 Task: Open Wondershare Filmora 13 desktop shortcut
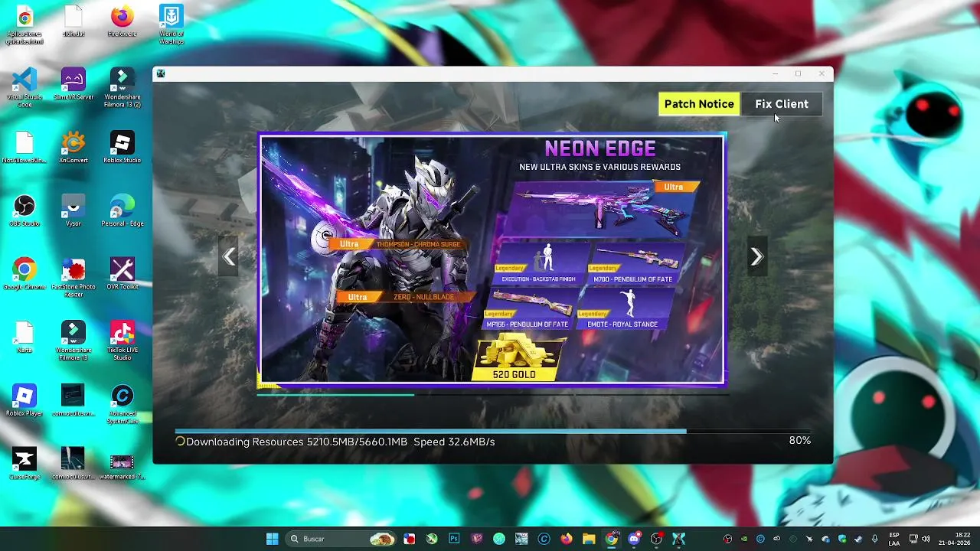(x=73, y=341)
